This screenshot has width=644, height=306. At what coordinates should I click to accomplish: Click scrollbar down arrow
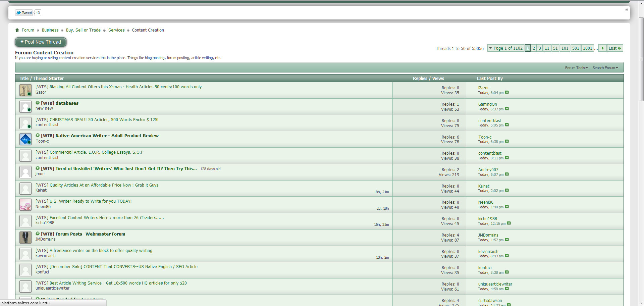pos(641,303)
